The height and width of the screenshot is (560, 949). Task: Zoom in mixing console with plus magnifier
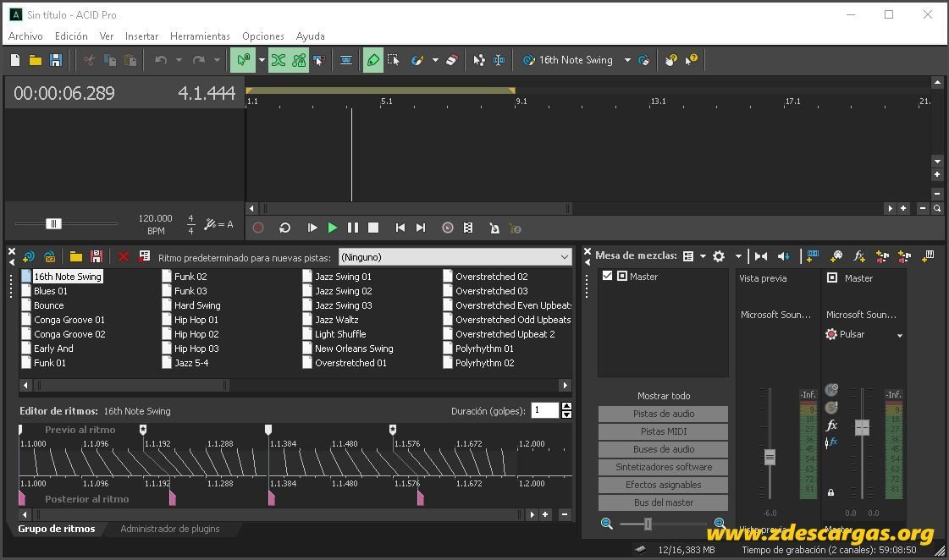(720, 523)
